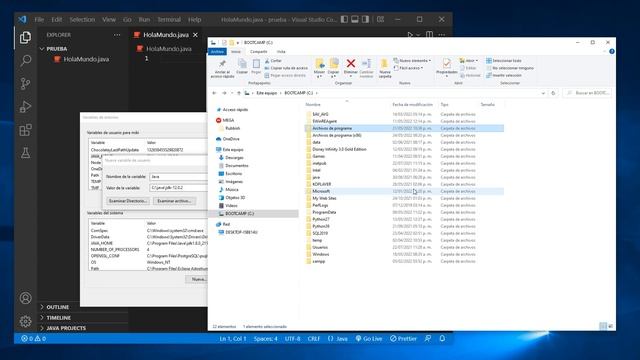Open the Extensions view in VS Code
This screenshot has width=640, height=360.
pyautogui.click(x=25, y=130)
